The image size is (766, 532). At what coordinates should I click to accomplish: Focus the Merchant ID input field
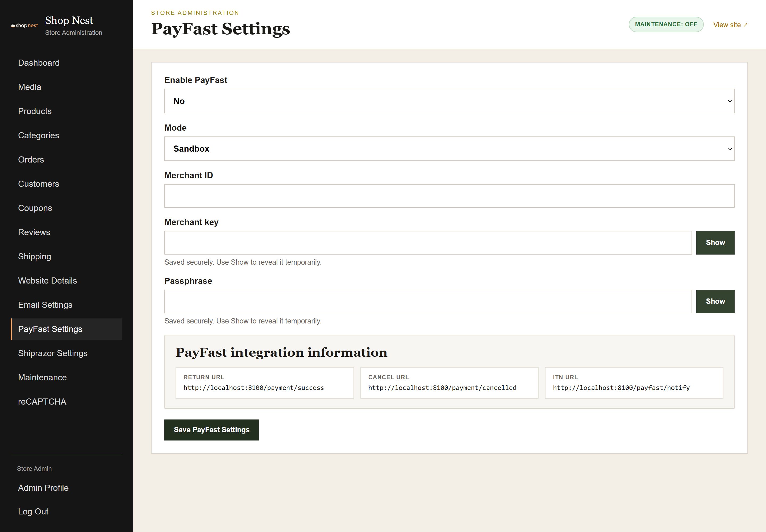pos(449,196)
